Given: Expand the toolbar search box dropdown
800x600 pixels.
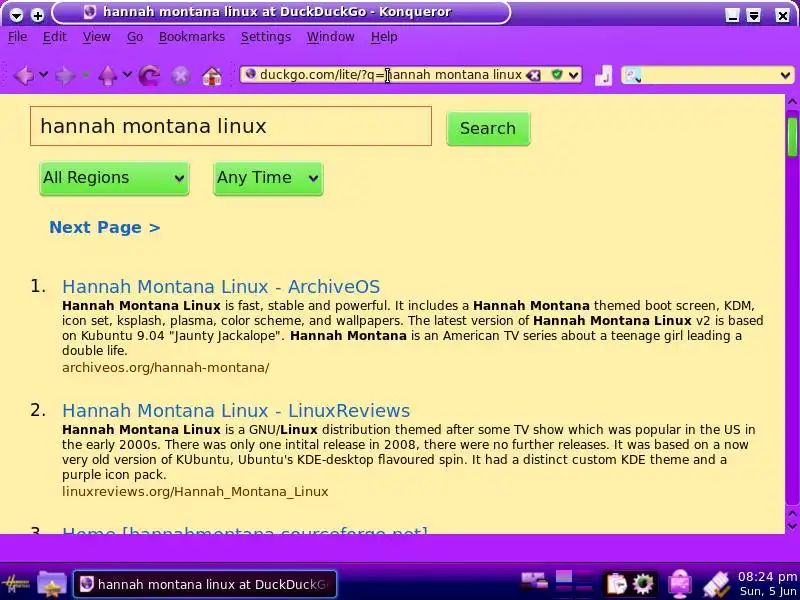Looking at the screenshot, I should (785, 76).
